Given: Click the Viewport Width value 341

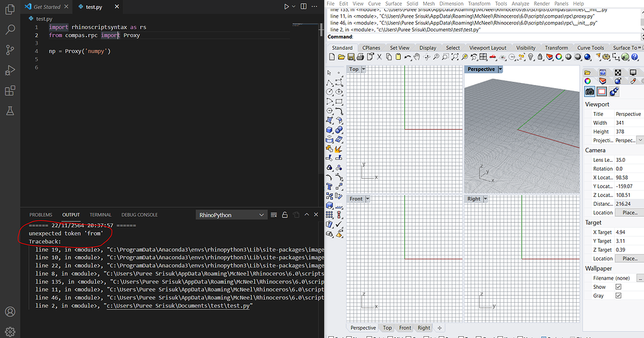Looking at the screenshot, I should 619,123.
